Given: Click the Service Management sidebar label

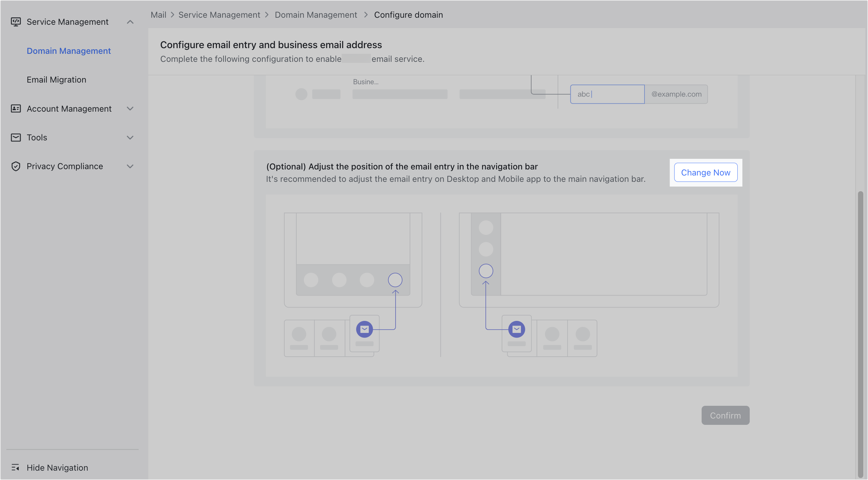Looking at the screenshot, I should (67, 22).
